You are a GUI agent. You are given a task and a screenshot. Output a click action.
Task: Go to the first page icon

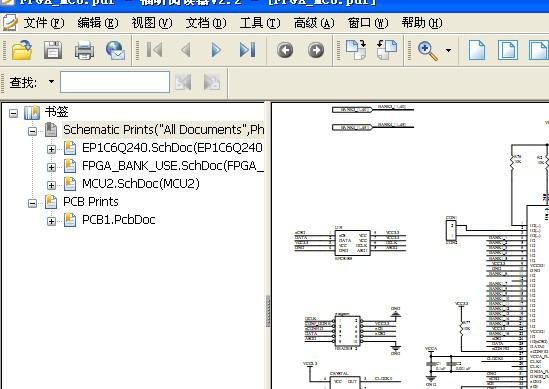point(154,50)
